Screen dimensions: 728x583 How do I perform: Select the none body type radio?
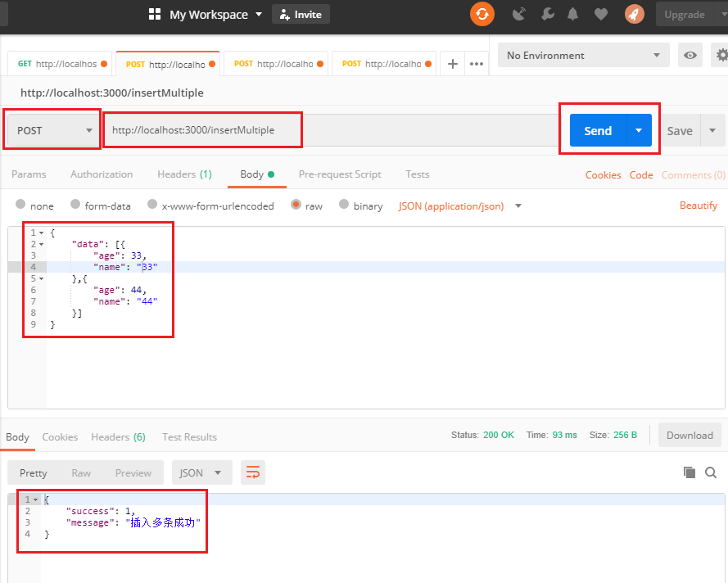(20, 204)
